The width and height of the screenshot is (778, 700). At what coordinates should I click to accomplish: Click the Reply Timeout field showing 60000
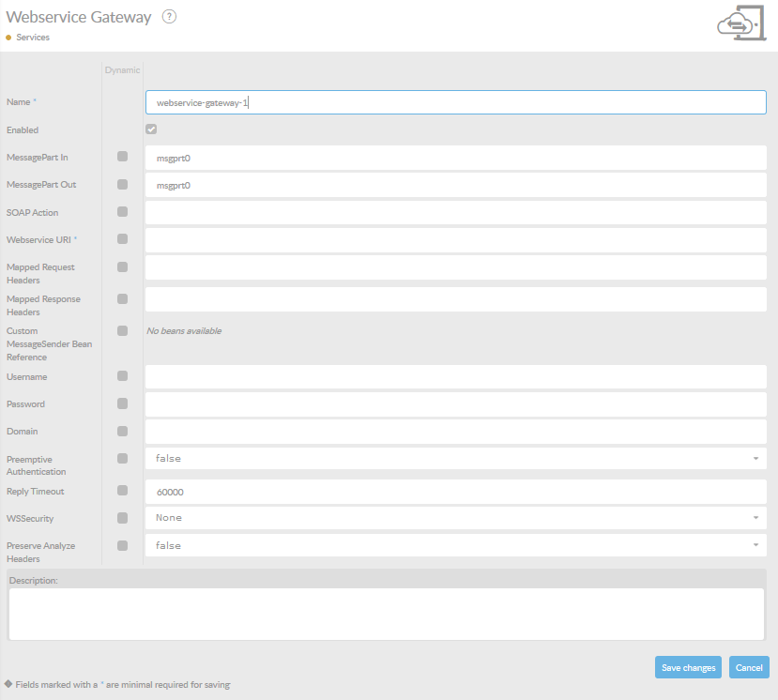(456, 492)
